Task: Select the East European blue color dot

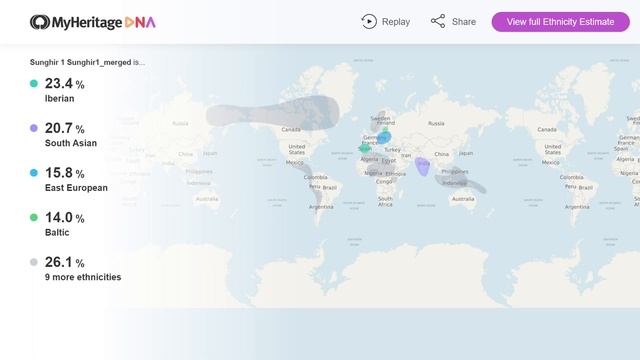Action: coord(34,173)
